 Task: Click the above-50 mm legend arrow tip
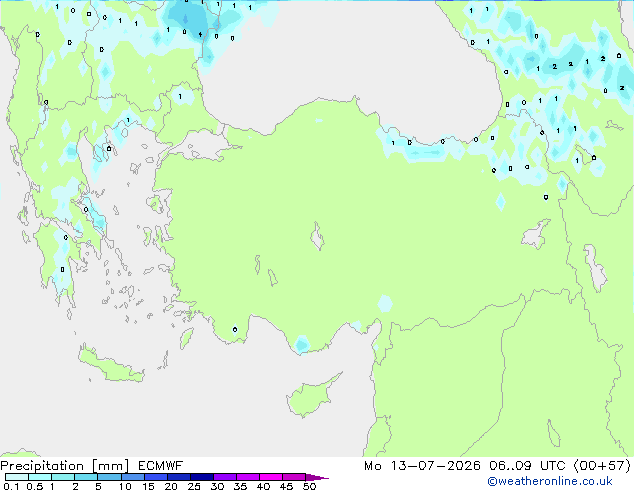click(317, 477)
